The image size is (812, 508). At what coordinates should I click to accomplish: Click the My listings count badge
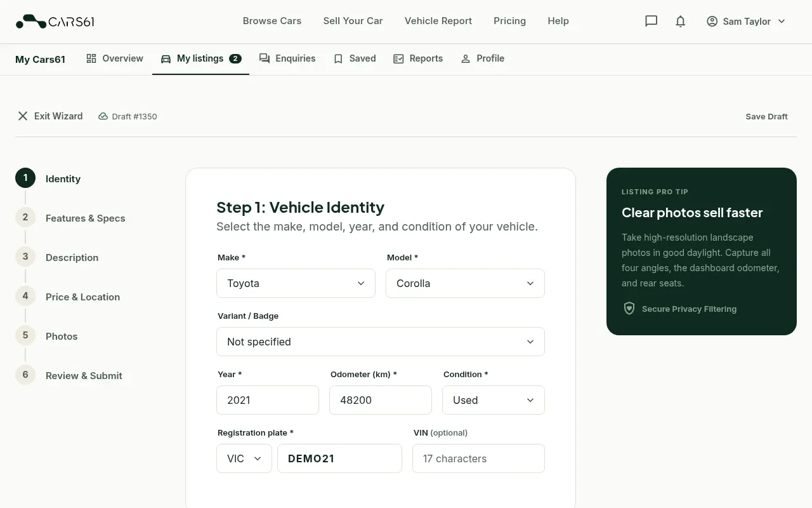coord(235,58)
